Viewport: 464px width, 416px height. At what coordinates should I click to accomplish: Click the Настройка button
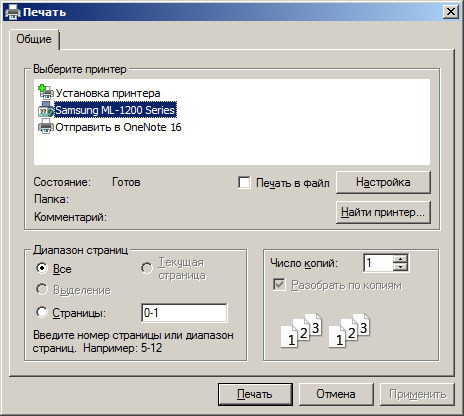tap(383, 182)
